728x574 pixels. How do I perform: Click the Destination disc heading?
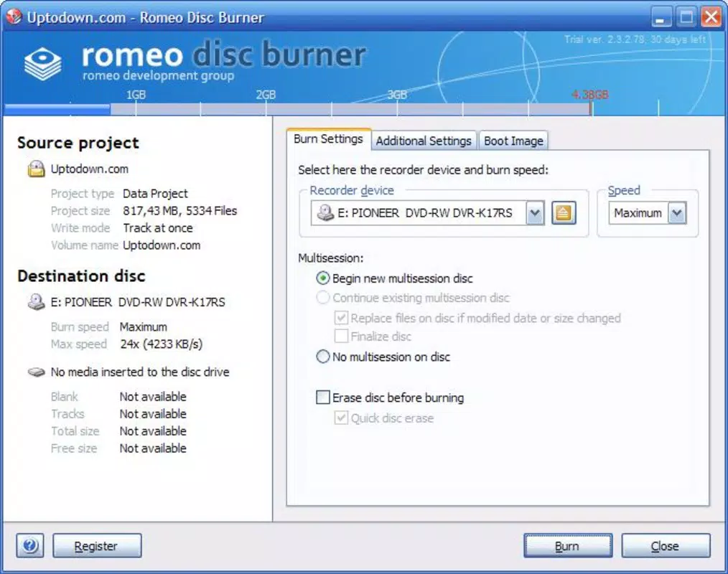point(81,276)
